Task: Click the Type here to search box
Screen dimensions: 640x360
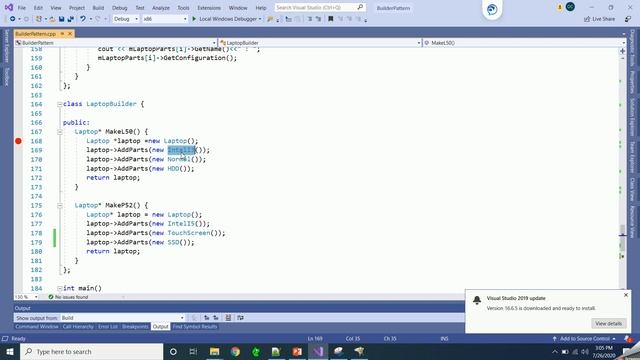Action: [92, 351]
